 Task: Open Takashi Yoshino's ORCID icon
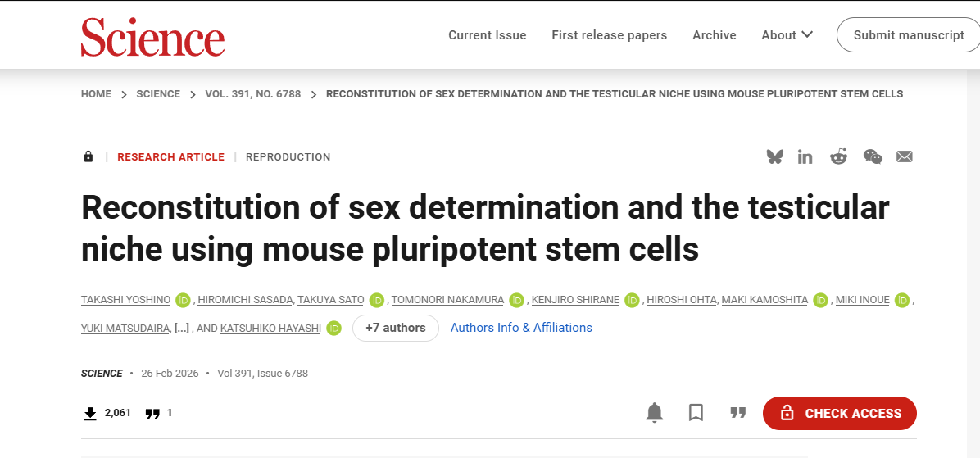pos(183,300)
